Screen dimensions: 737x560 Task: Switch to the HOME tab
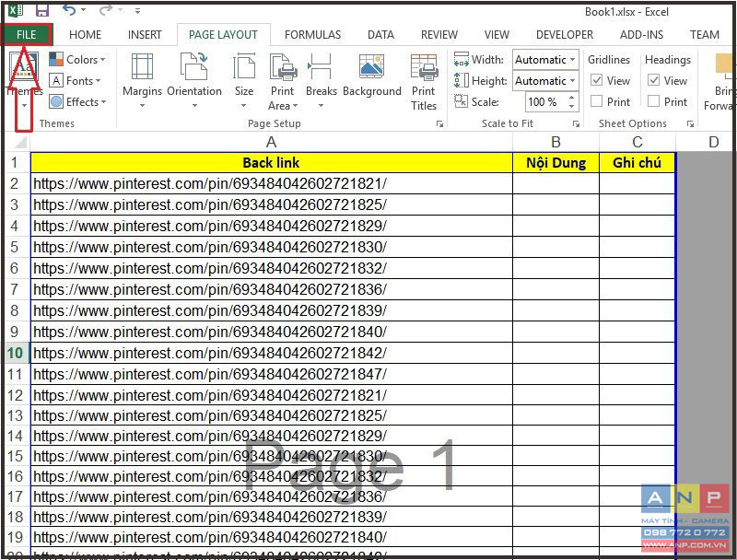click(85, 35)
